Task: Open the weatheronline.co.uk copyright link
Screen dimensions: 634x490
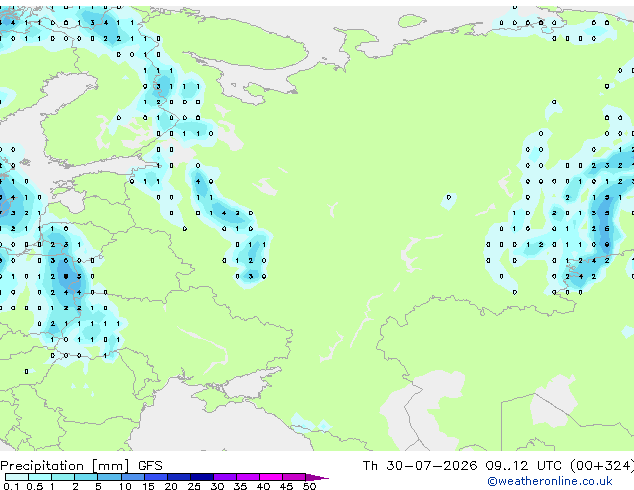Action: [x=550, y=481]
